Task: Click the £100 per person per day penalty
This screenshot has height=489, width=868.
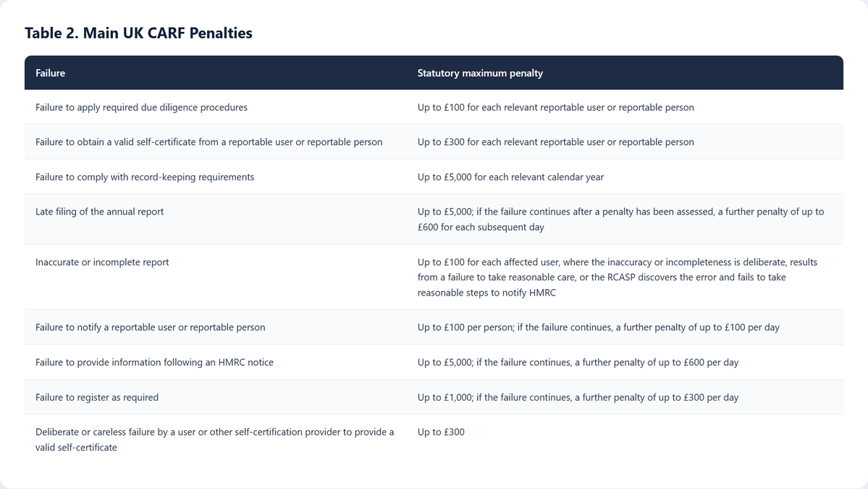Action: coord(599,327)
